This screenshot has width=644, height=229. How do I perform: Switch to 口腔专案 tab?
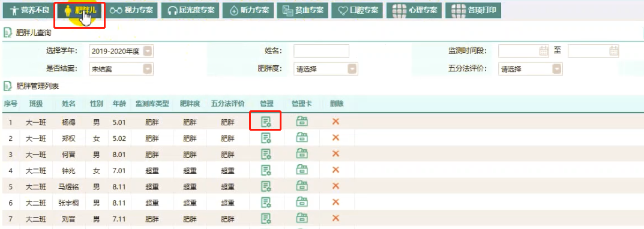(357, 11)
